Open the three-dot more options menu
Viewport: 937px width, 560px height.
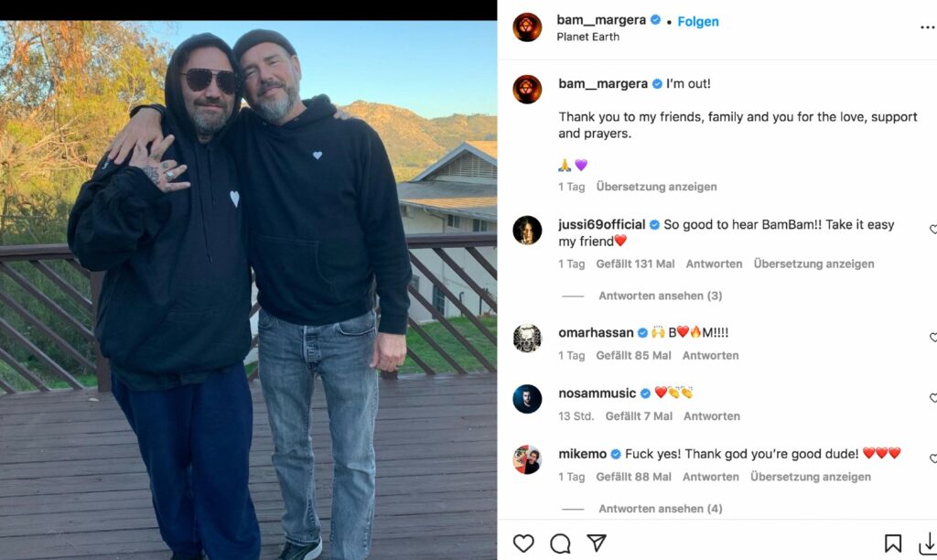[x=927, y=27]
